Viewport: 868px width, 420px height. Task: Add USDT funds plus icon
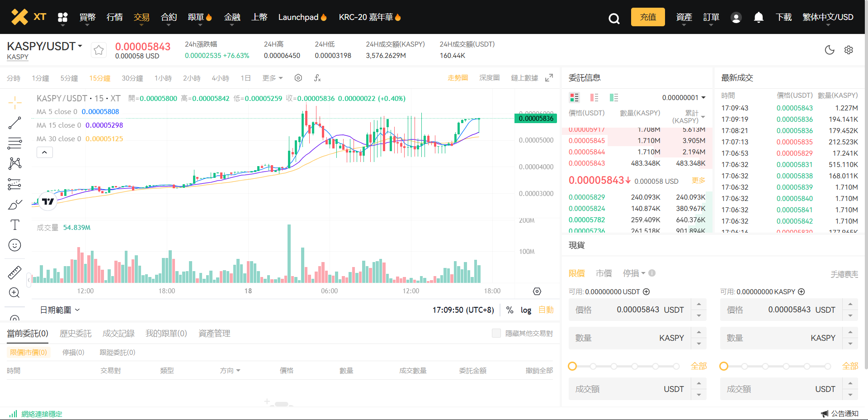point(646,292)
